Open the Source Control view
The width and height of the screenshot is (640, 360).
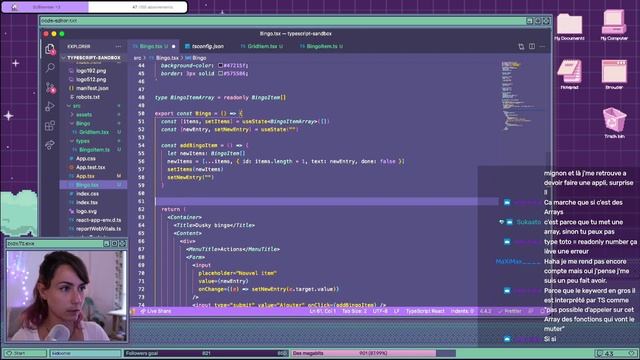coord(50,87)
